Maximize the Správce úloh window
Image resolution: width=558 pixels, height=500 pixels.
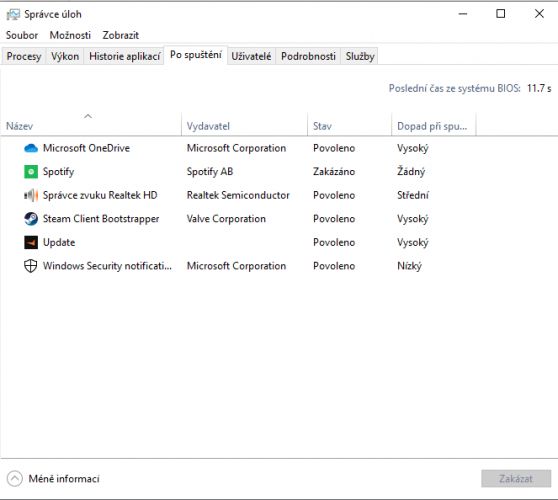tap(501, 14)
